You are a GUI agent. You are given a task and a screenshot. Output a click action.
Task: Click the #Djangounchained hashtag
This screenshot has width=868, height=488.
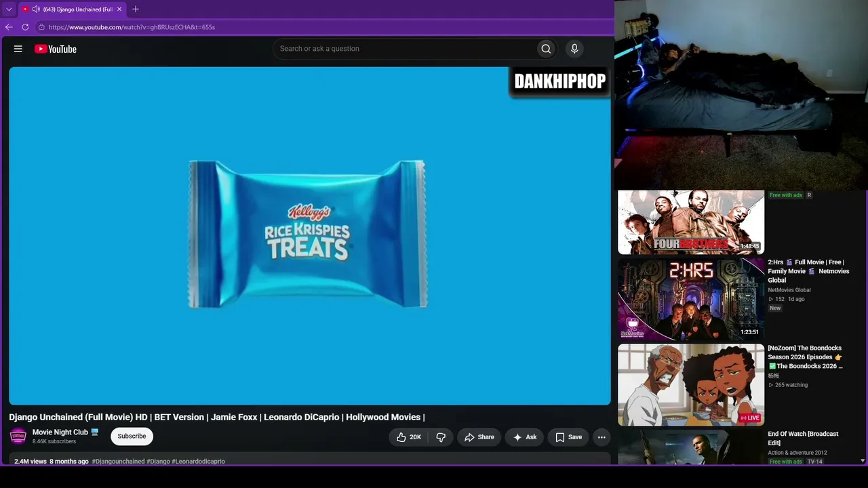(x=119, y=462)
